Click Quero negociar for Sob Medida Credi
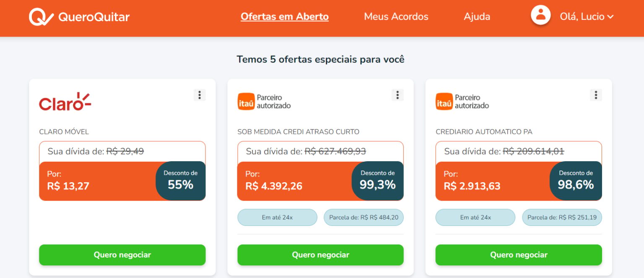644x278 pixels. tap(320, 255)
